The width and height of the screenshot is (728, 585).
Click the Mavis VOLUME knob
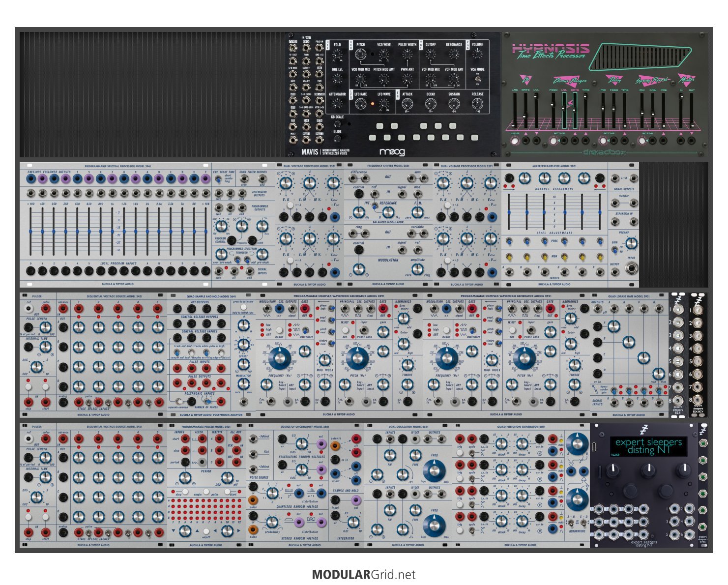(477, 55)
